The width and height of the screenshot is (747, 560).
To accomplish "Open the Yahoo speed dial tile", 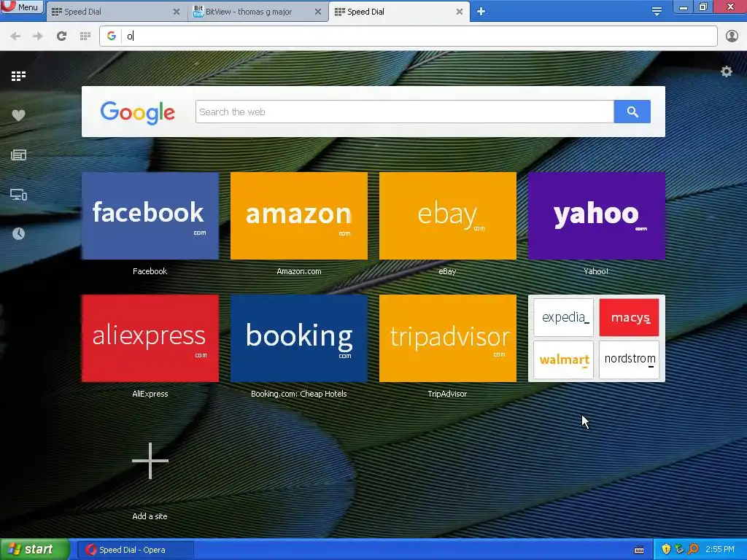I will (597, 216).
